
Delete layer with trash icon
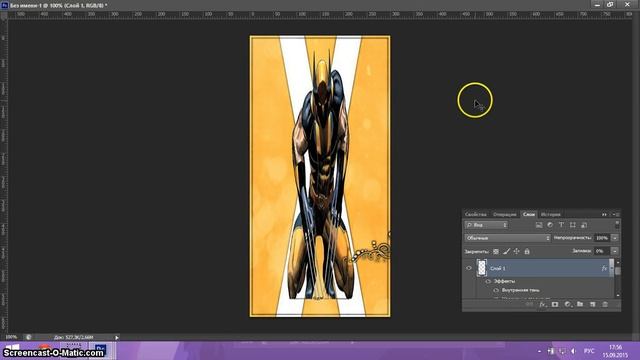[x=605, y=304]
